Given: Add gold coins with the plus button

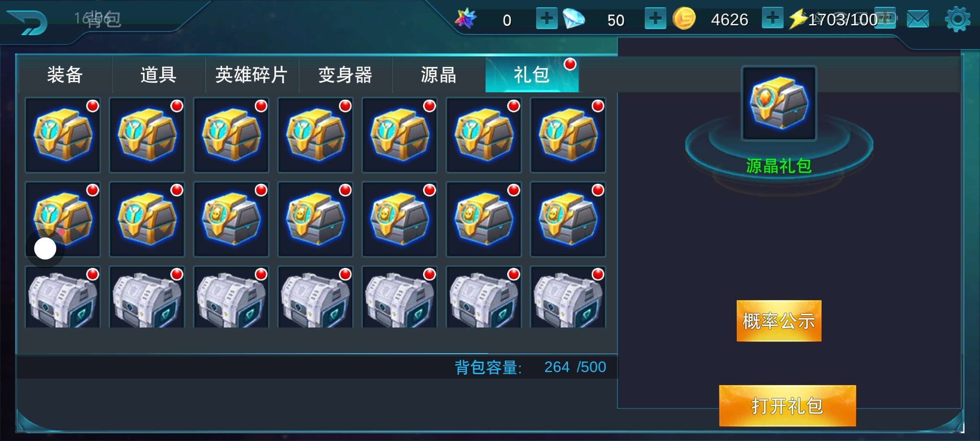Looking at the screenshot, I should [773, 18].
